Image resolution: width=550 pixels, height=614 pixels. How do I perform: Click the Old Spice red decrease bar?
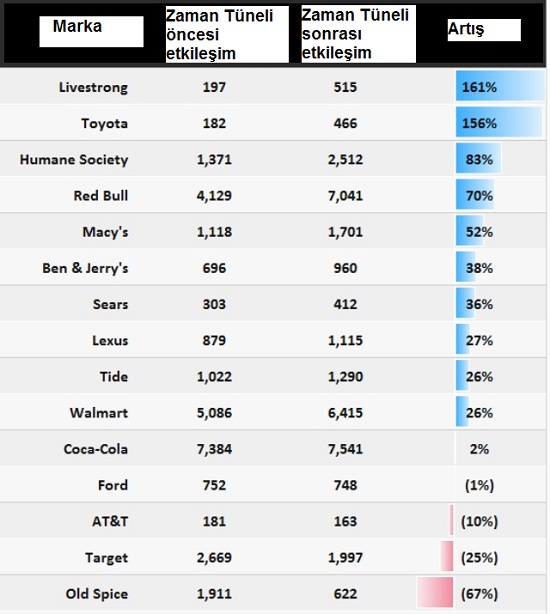[x=435, y=592]
